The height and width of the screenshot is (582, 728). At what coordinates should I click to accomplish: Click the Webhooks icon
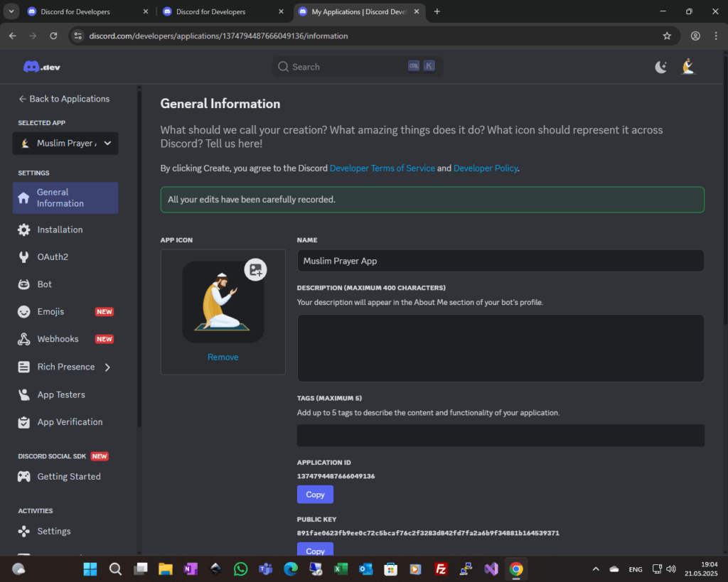[x=23, y=339]
